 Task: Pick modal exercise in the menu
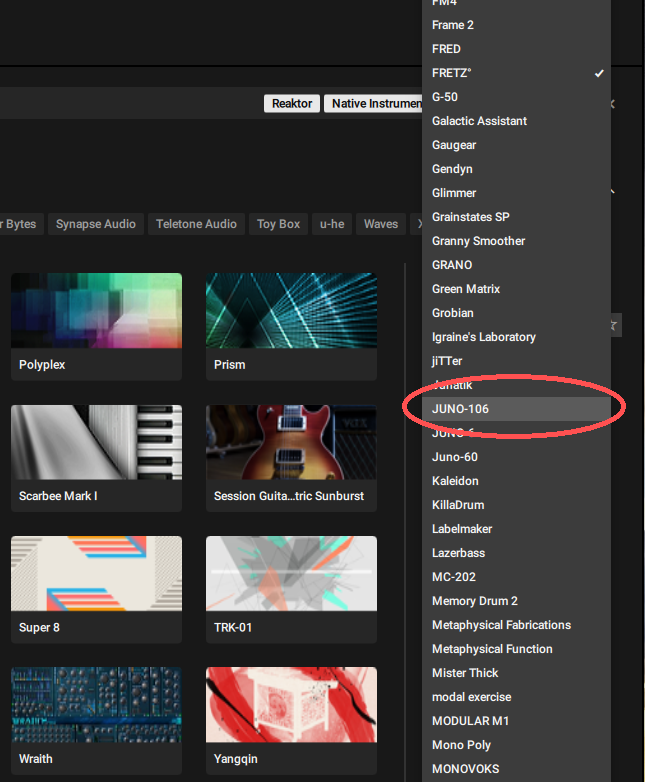click(516, 697)
